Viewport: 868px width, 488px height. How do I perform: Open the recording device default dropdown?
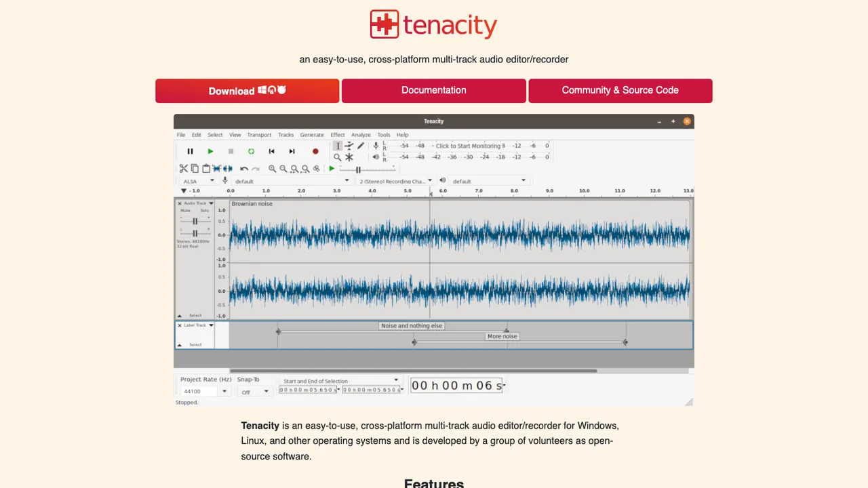(x=292, y=181)
